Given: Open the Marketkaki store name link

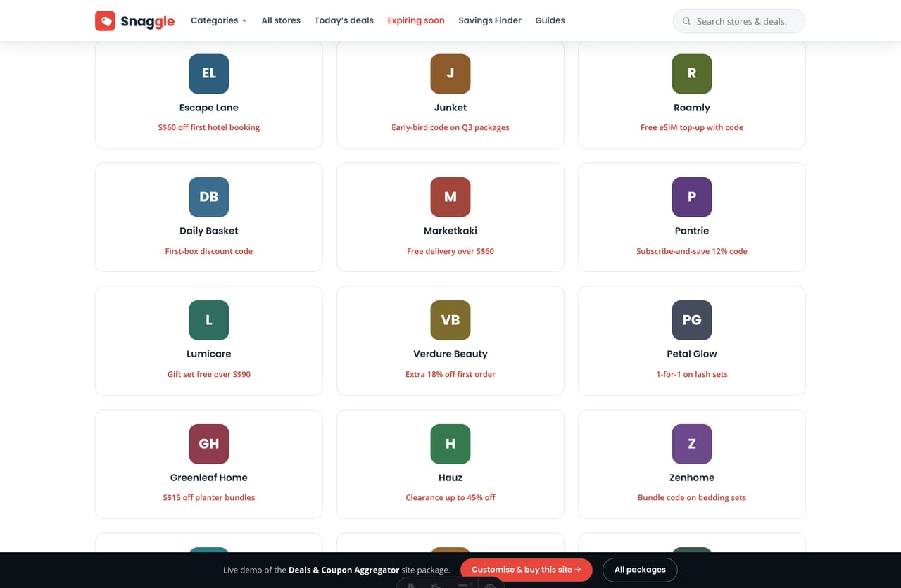Looking at the screenshot, I should coord(450,231).
